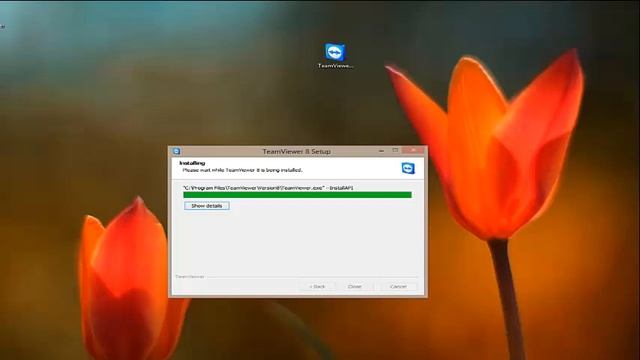Screen dimensions: 640x360
Task: Click the Program Files install path text
Action: pos(268,188)
